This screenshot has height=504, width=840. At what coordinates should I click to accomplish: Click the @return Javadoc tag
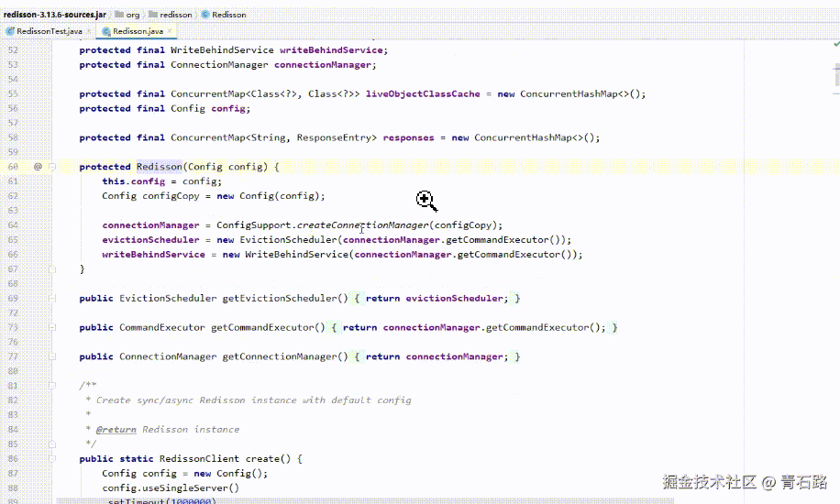coord(116,430)
